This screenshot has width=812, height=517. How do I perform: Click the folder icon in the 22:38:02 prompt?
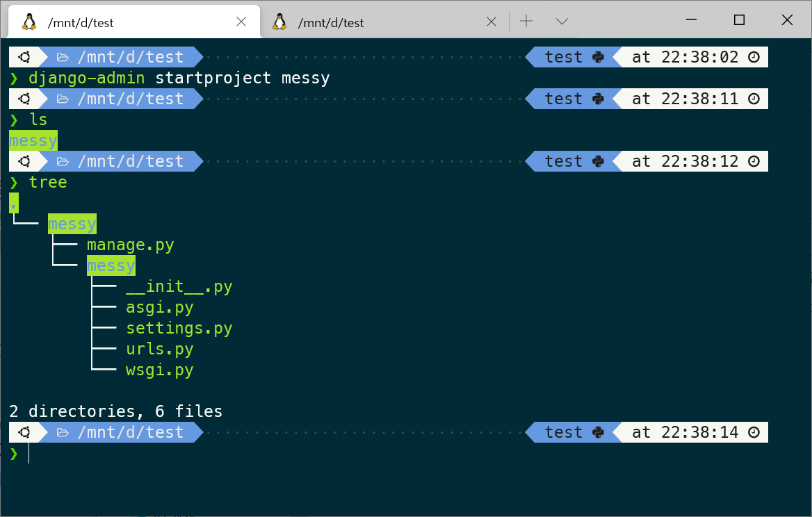(x=63, y=57)
